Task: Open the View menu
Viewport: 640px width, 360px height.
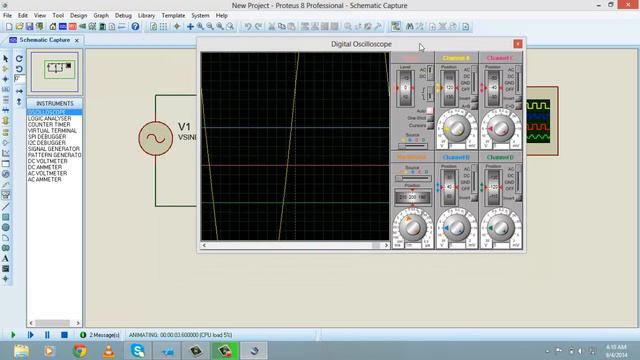Action: coord(40,16)
